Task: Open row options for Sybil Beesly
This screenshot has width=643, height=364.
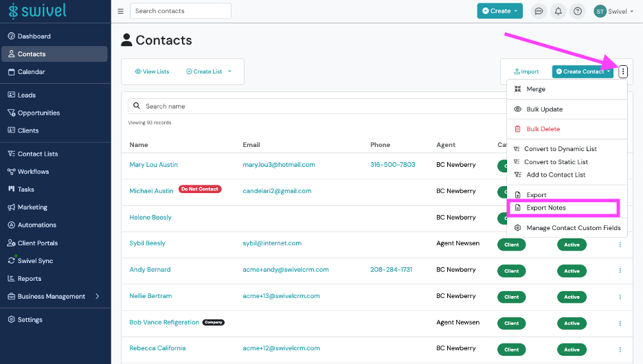Action: coord(620,244)
